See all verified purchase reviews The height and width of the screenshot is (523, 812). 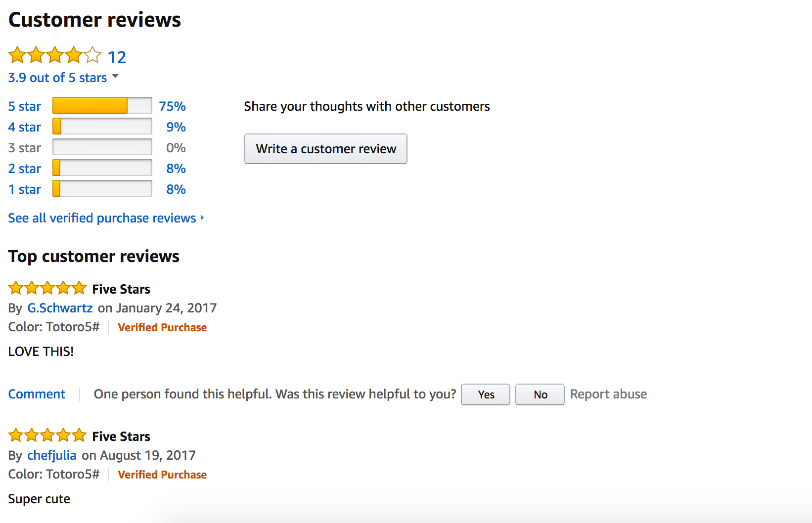[102, 218]
